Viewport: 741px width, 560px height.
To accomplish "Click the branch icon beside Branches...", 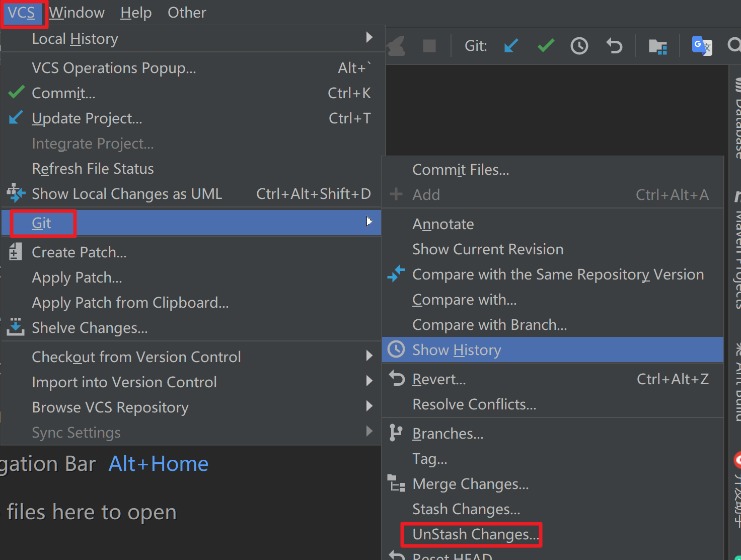I will click(396, 433).
